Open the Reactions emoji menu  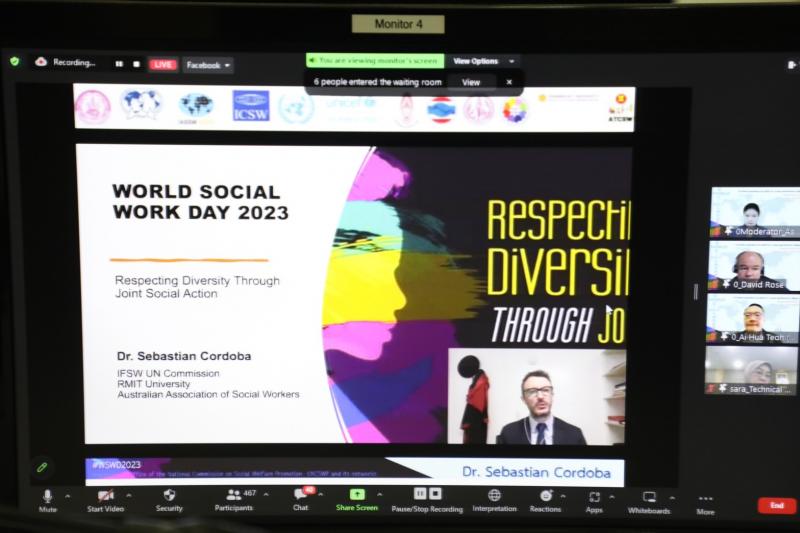click(545, 501)
